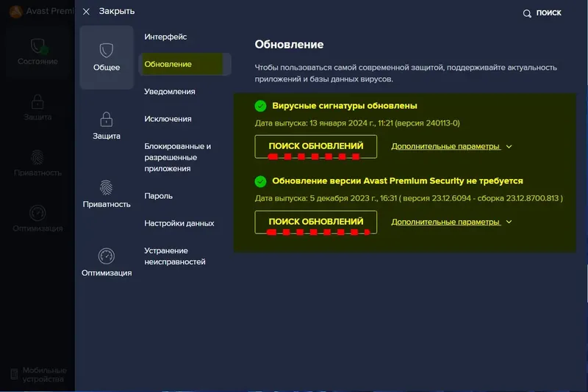Click text Дата выпуска: 13 января 2024

[x=357, y=123]
